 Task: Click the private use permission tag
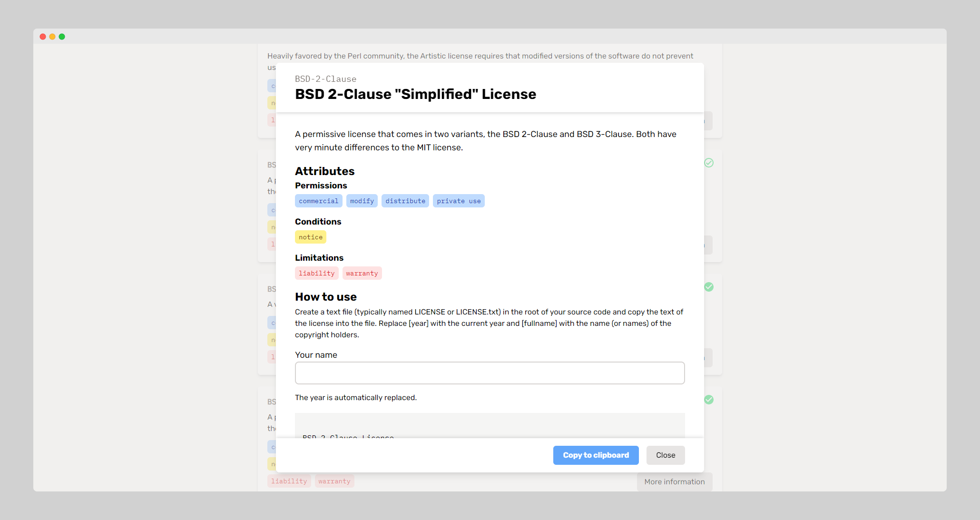click(x=459, y=201)
